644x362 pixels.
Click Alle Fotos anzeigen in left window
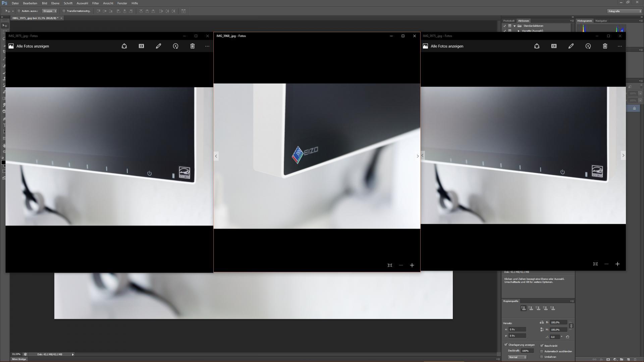(33, 46)
